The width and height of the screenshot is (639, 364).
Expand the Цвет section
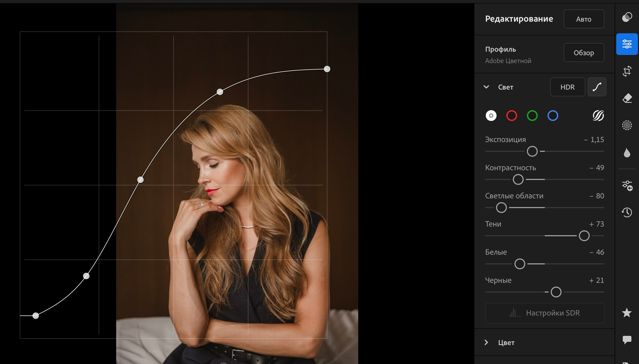coord(486,342)
